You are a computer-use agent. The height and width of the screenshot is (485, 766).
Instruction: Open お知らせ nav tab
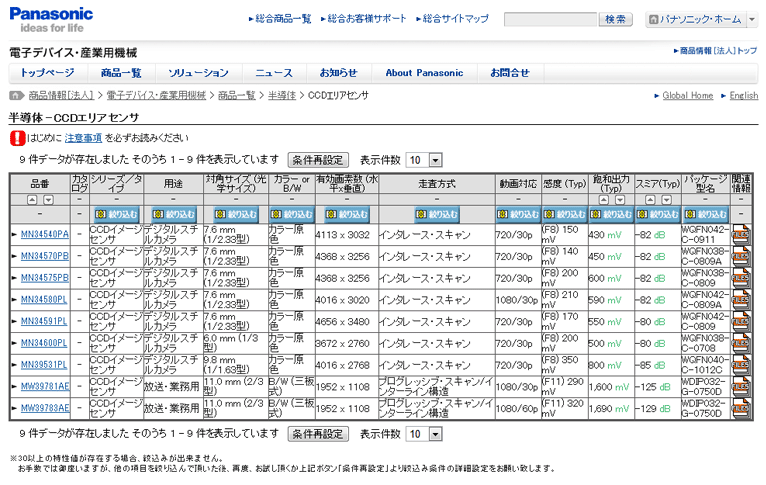(339, 73)
